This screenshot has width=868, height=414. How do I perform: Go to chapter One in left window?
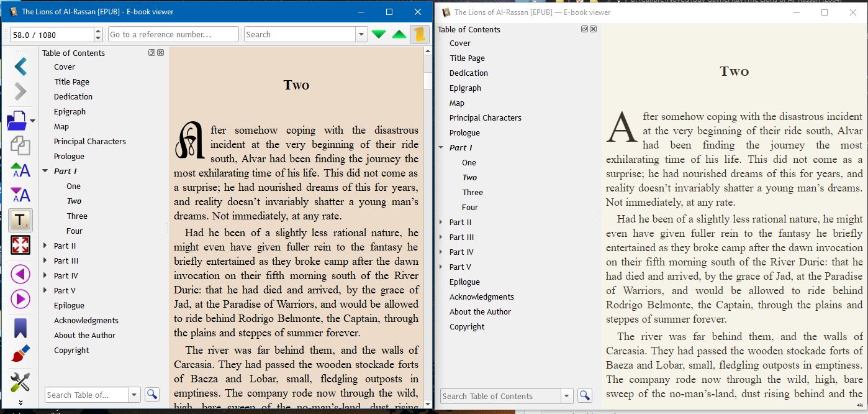point(74,186)
